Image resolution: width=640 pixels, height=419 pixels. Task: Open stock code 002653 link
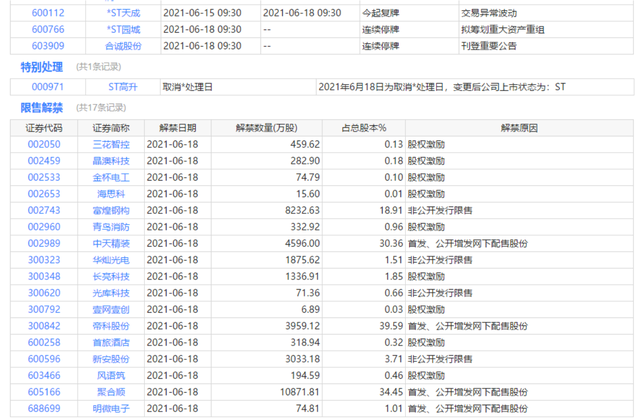44,194
